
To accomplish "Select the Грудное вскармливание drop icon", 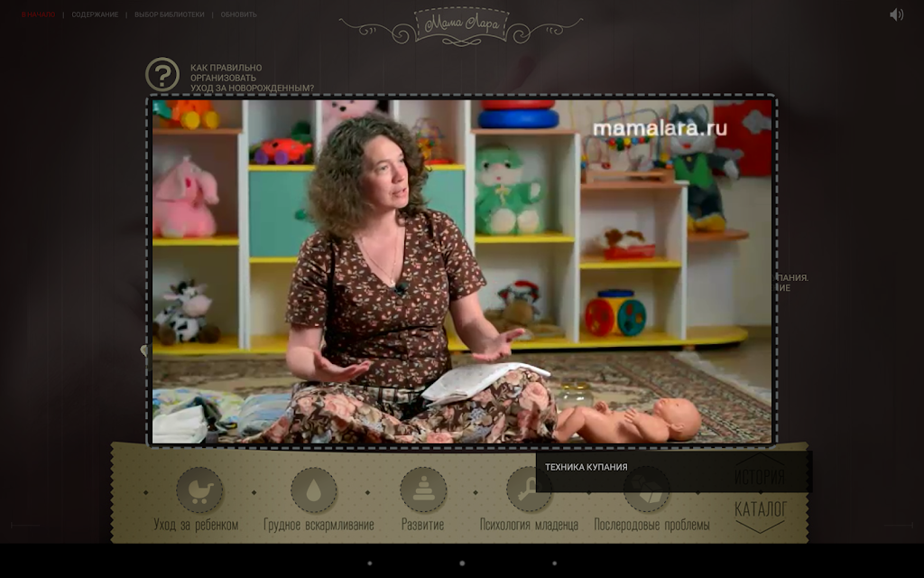I will click(x=313, y=490).
